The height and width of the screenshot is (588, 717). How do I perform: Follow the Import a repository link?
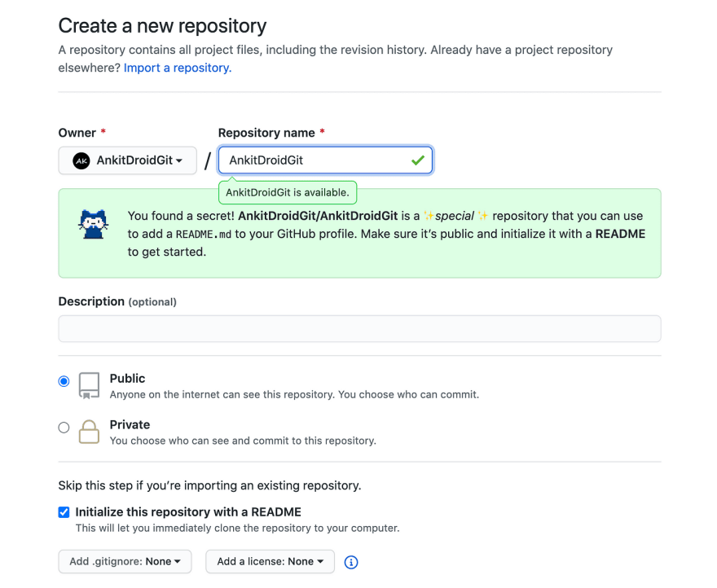pos(178,68)
